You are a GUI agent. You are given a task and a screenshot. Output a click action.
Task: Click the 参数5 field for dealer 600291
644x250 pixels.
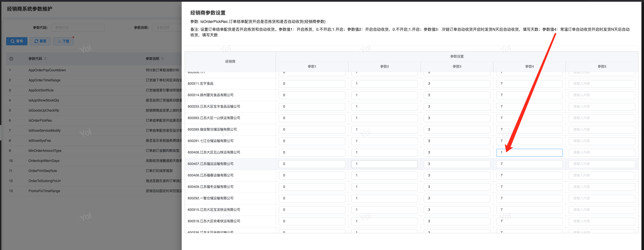click(x=602, y=141)
